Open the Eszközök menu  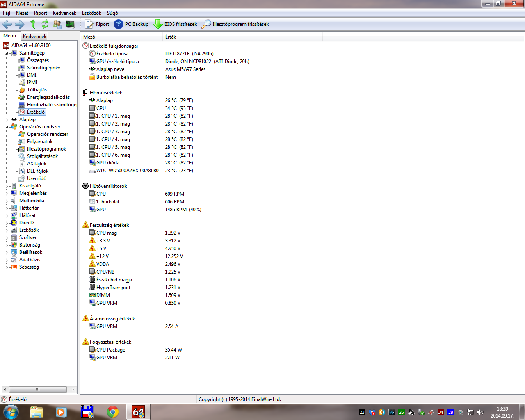pyautogui.click(x=91, y=13)
